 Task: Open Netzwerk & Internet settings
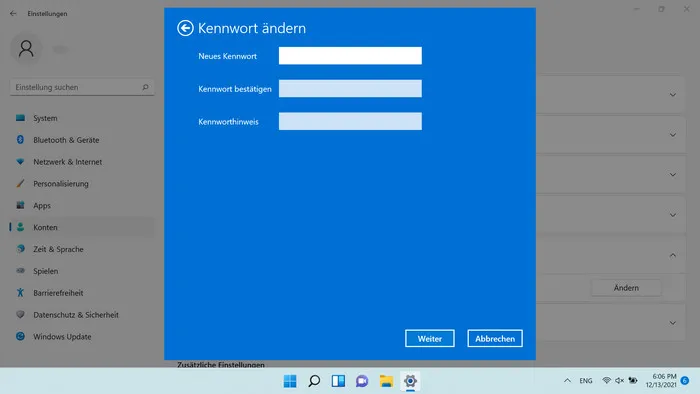(82, 162)
